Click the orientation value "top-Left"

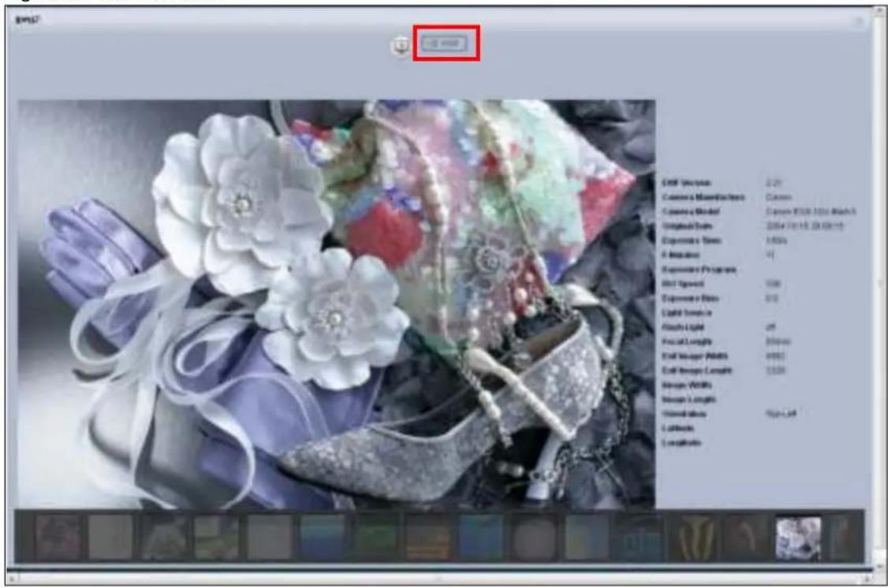781,414
